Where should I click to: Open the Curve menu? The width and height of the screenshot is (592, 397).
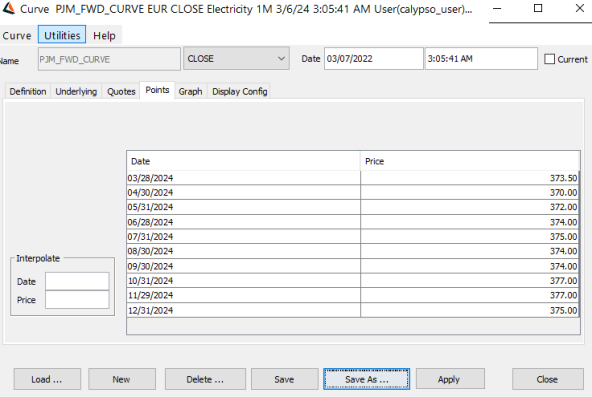coord(17,35)
